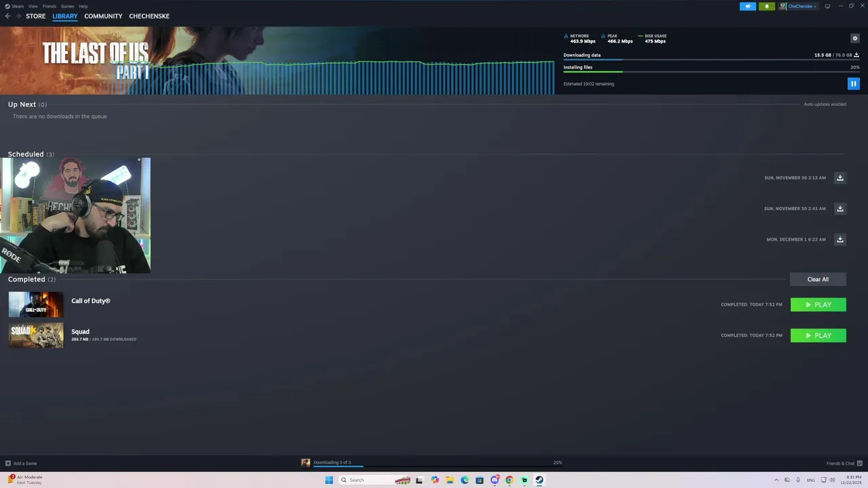This screenshot has height=488, width=868.
Task: Click the Downloading data progress bar
Action: coord(711,60)
